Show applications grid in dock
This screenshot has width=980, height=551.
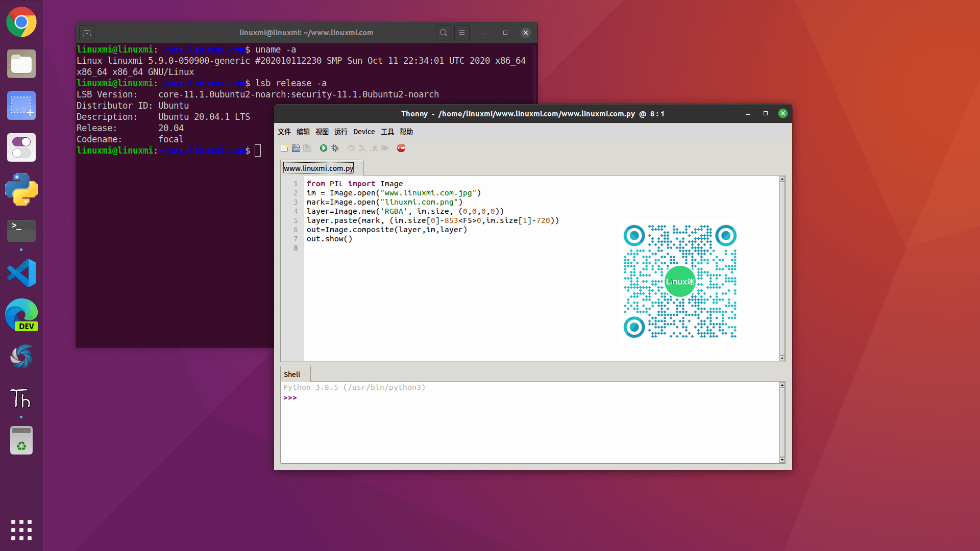21,530
